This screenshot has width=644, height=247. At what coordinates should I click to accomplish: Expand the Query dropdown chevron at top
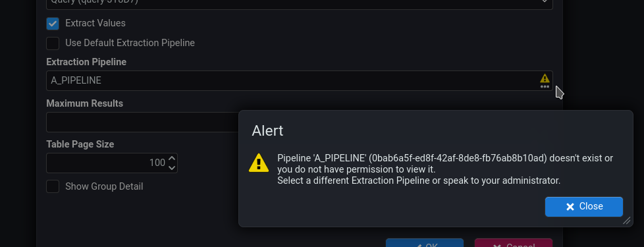544,1
